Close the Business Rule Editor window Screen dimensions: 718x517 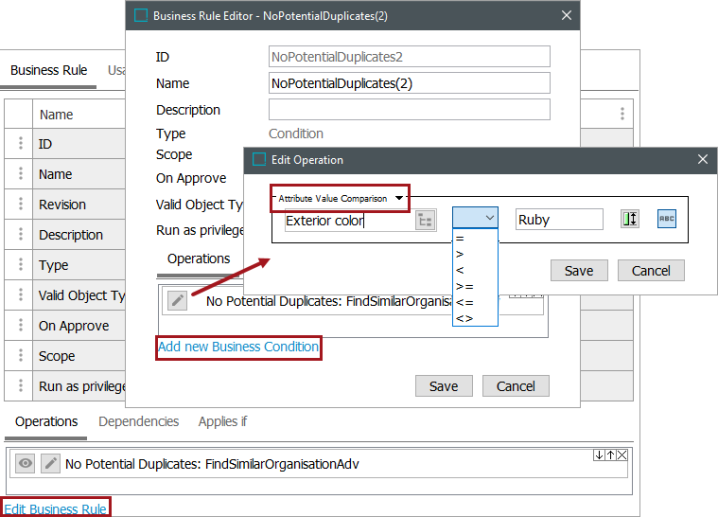pyautogui.click(x=566, y=16)
